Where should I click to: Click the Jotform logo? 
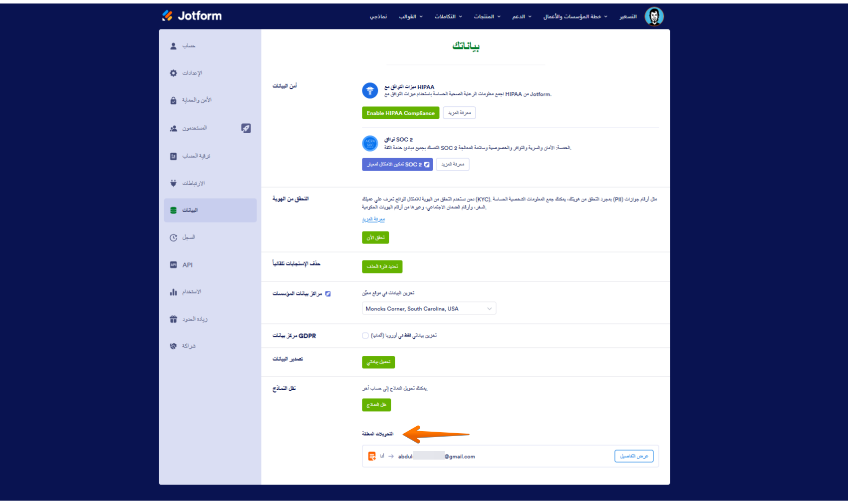pyautogui.click(x=192, y=16)
